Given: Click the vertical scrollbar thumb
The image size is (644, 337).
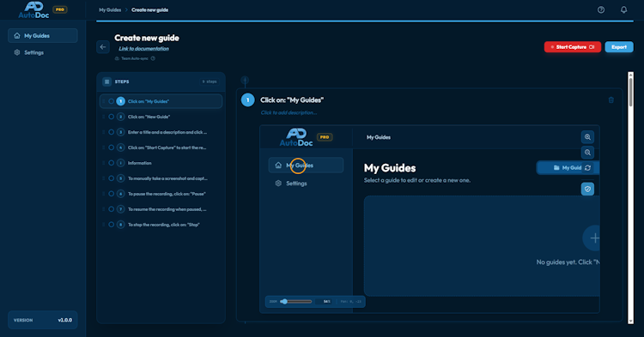Looking at the screenshot, I should pos(631,93).
